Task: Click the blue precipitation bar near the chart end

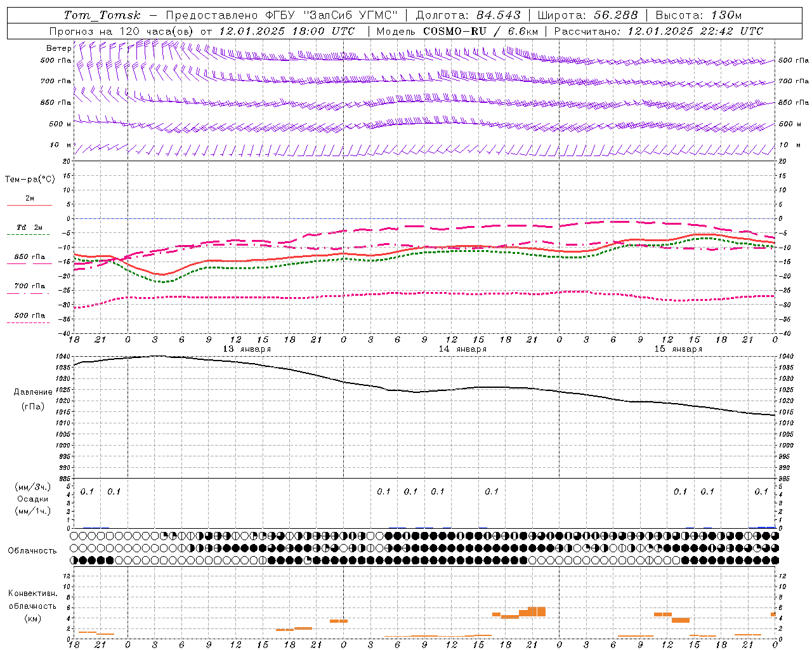Action: (x=766, y=527)
